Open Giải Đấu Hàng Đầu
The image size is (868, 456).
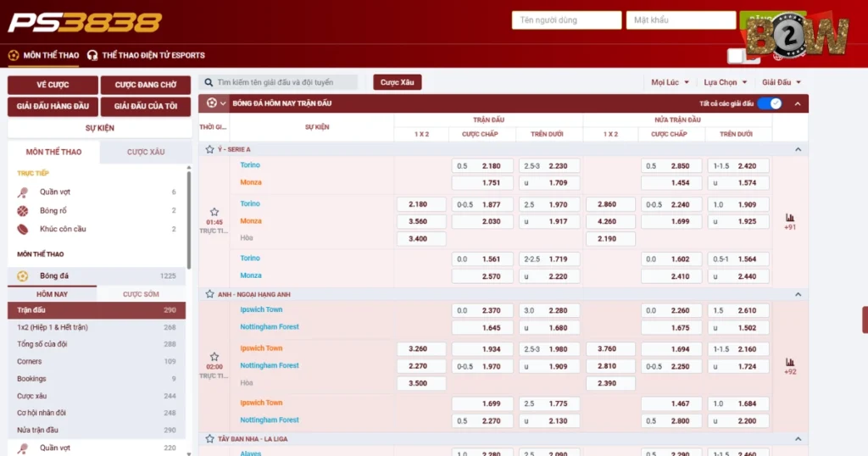click(x=53, y=106)
